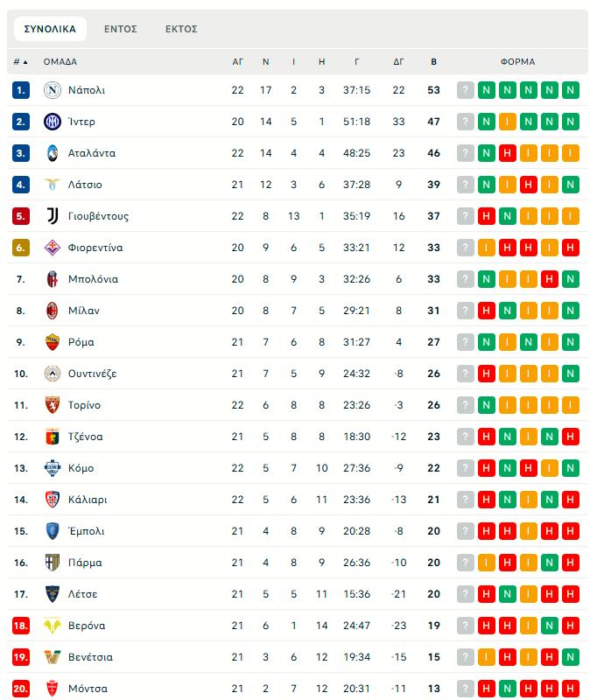Click the Lazio eagle crest icon
The width and height of the screenshot is (590, 700).
[x=52, y=185]
